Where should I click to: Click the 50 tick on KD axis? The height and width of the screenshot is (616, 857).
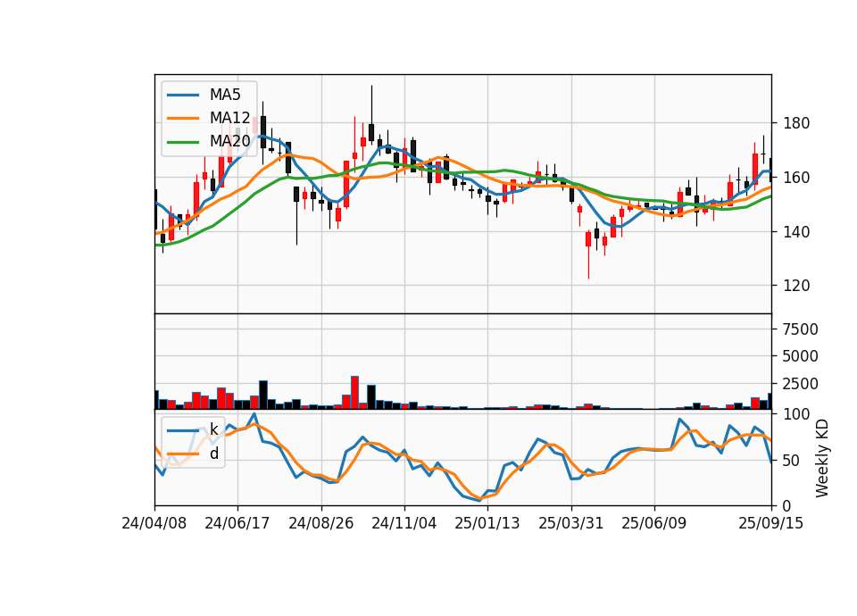coord(792,461)
